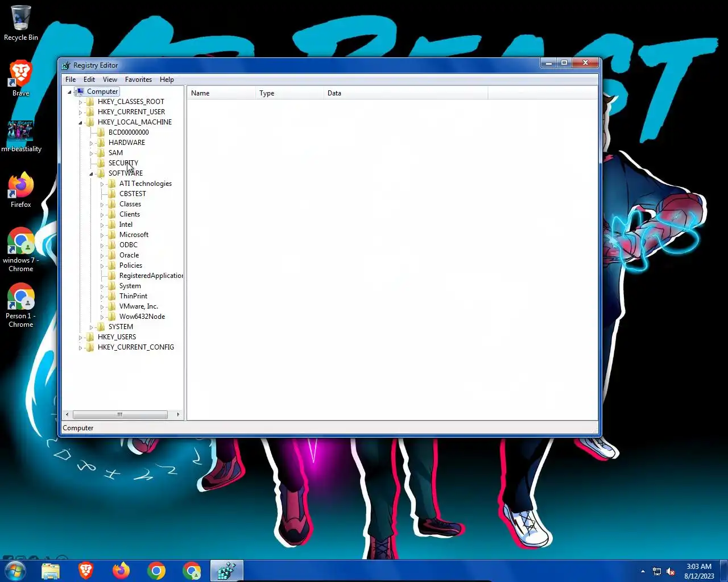Select the BCD00000000 key
The image size is (728, 582).
click(x=129, y=132)
